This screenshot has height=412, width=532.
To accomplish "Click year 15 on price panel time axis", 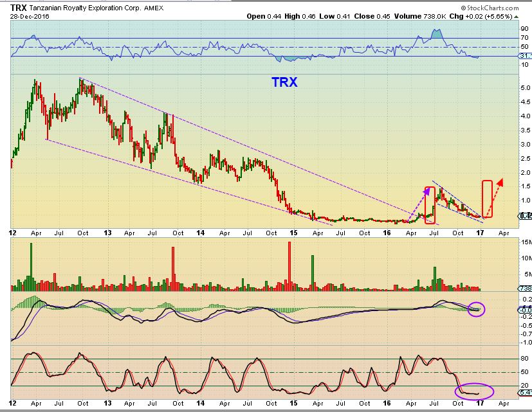I will (293, 233).
